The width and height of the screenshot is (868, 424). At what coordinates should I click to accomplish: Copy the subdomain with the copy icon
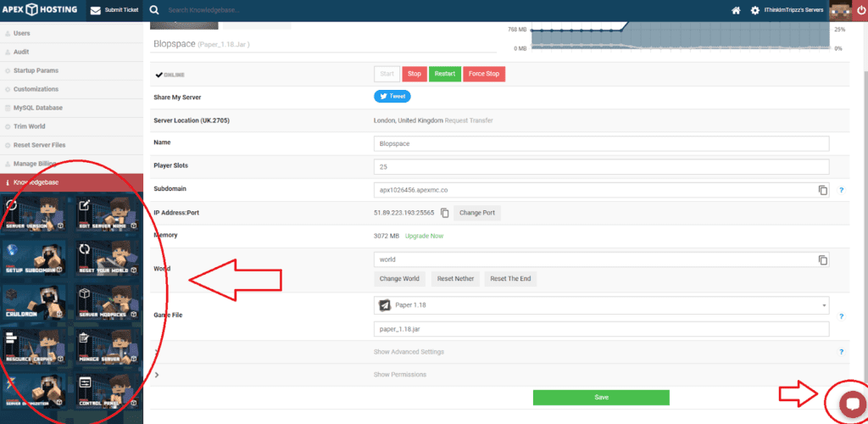tap(822, 190)
